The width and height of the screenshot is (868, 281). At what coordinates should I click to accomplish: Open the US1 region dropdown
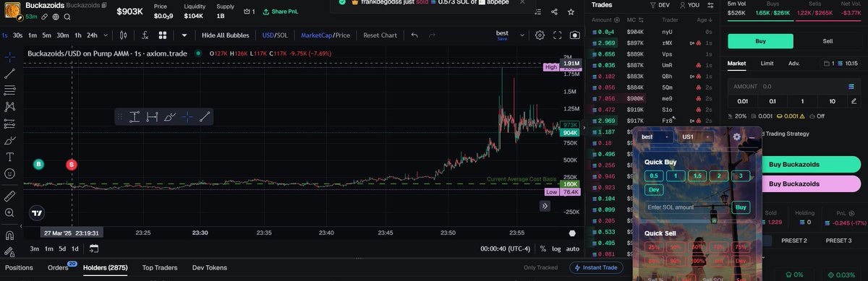697,137
